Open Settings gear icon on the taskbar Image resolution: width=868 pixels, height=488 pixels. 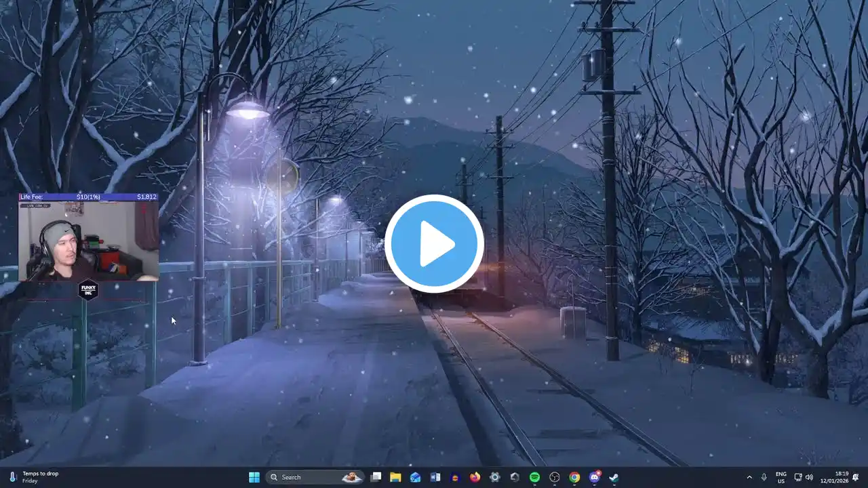(495, 477)
